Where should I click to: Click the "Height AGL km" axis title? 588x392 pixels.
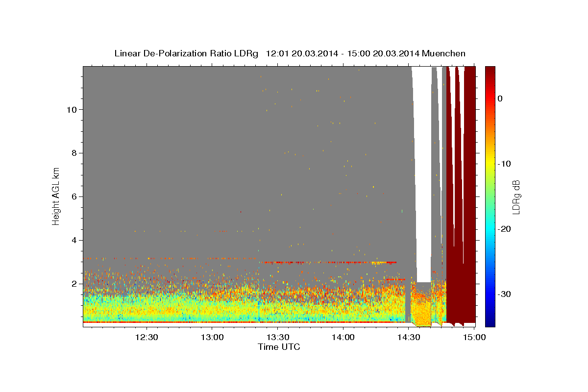(56, 196)
